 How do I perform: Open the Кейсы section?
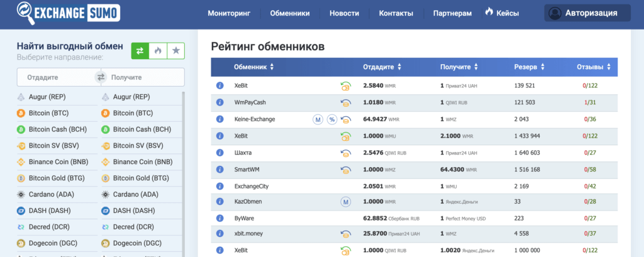508,13
